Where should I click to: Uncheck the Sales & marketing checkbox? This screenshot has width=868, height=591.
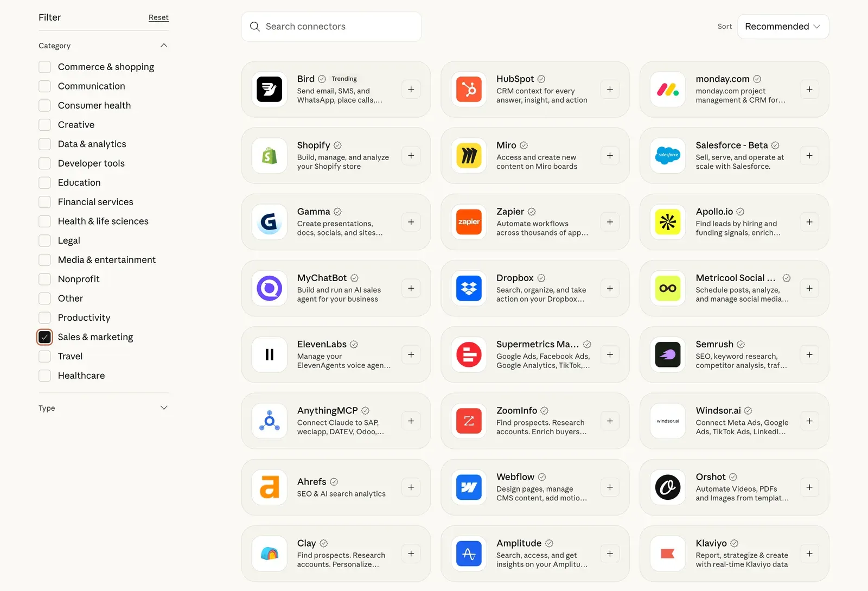point(44,337)
